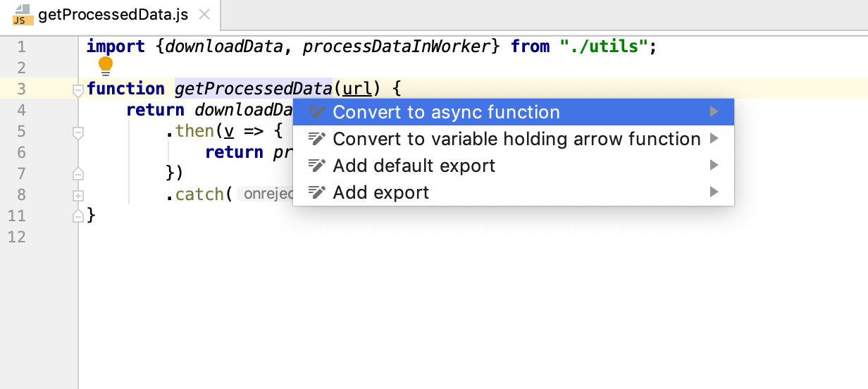Select Convert to variable holding arrow function
This screenshot has width=868, height=389.
(x=516, y=139)
